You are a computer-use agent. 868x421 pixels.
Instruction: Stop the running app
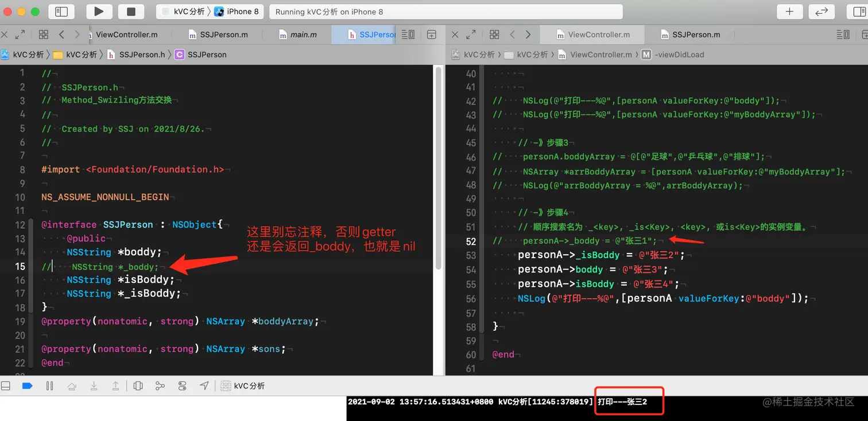click(131, 11)
